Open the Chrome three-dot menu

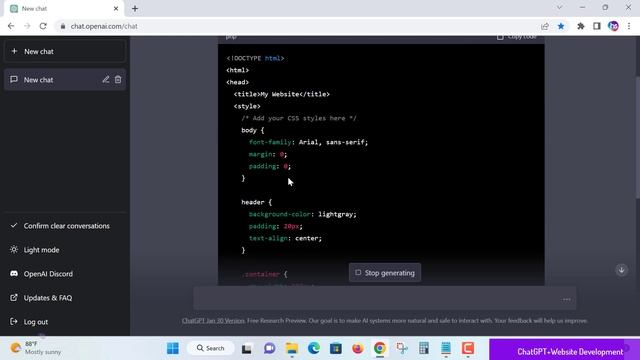(629, 26)
